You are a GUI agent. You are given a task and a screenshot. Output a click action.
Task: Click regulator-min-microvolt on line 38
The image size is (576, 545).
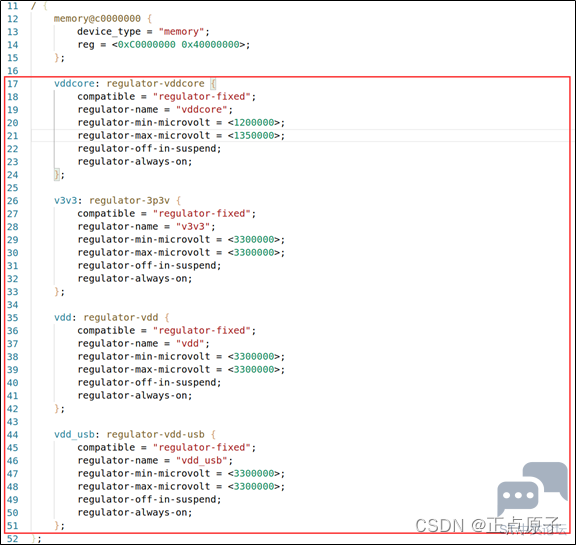point(144,357)
